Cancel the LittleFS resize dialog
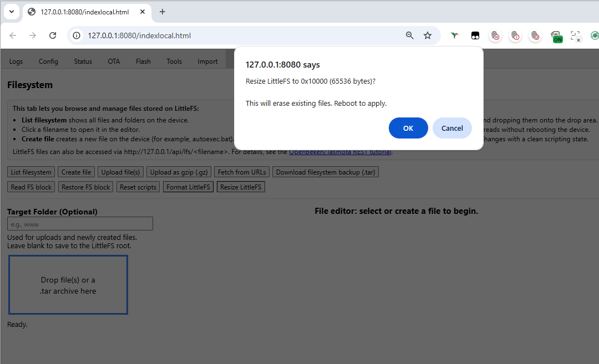Screen dimensions: 599x364 tap(452, 128)
